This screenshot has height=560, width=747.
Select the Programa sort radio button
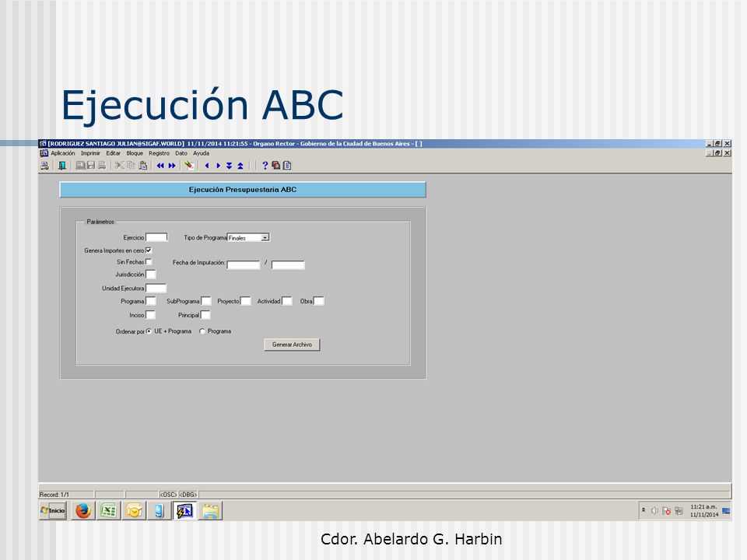pyautogui.click(x=202, y=331)
